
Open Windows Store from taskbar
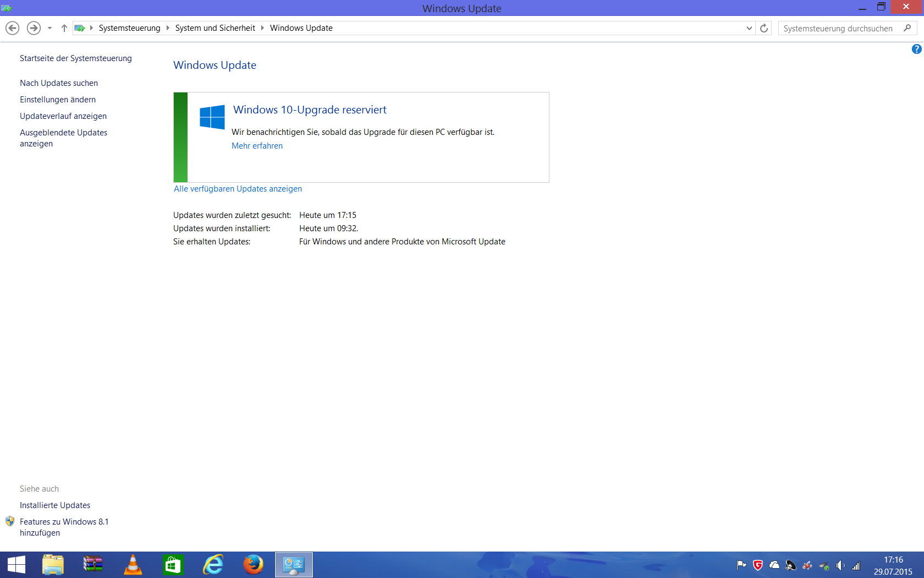(173, 565)
